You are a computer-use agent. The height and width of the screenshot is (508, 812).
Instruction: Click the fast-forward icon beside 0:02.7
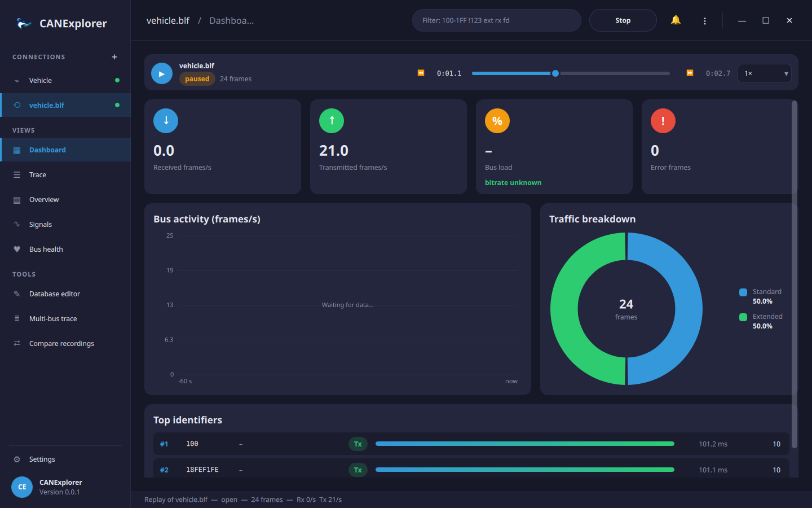click(690, 73)
